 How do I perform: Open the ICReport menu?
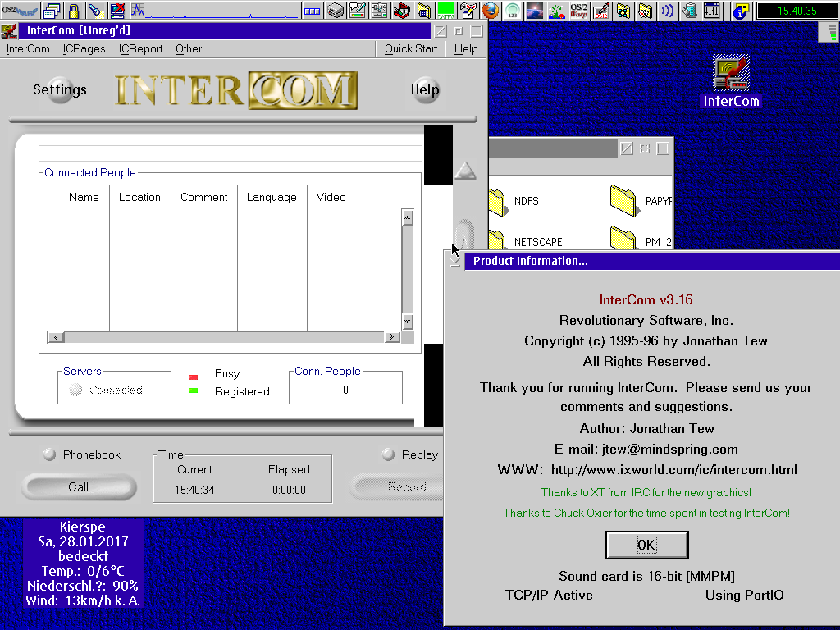pyautogui.click(x=140, y=48)
